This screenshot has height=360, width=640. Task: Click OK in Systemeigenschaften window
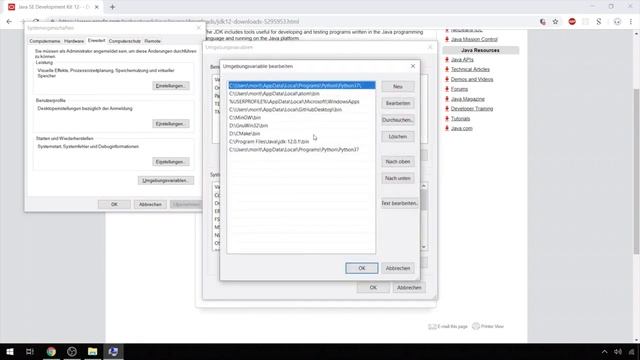click(x=114, y=204)
